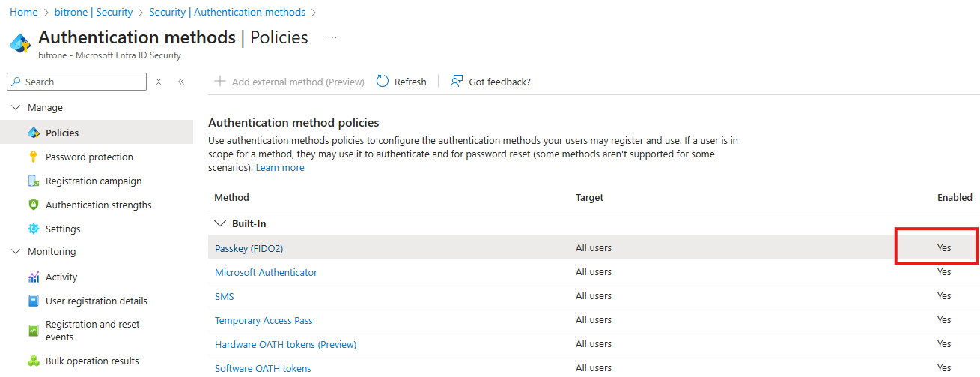Clear the sidebar search with X
This screenshot has width=980, height=377.
point(159,82)
